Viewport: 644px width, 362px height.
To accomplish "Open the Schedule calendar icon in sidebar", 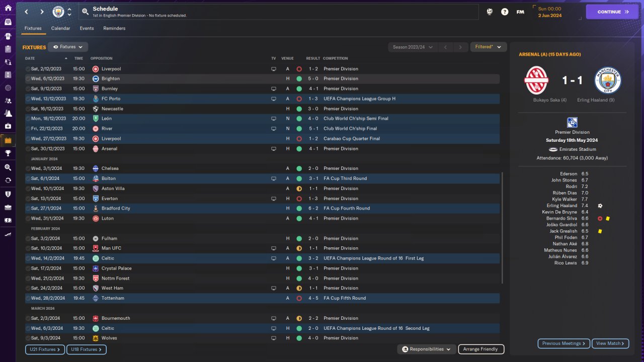I will [8, 140].
